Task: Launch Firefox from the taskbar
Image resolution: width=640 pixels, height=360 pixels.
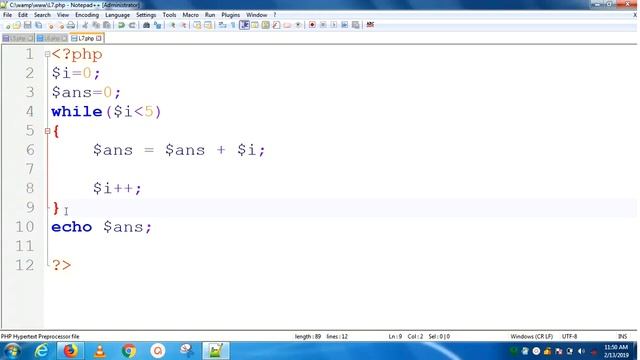Action: pos(70,351)
